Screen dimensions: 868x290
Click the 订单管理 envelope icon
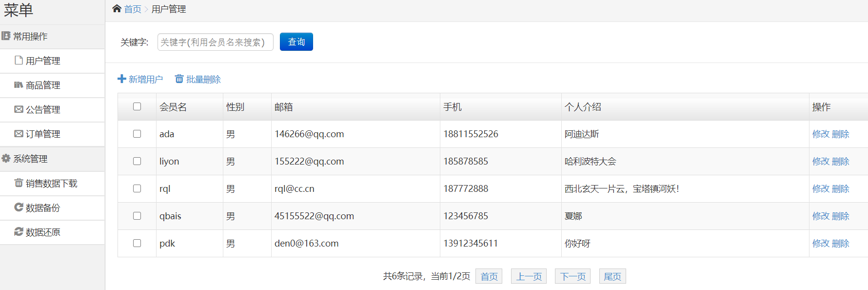[x=19, y=134]
